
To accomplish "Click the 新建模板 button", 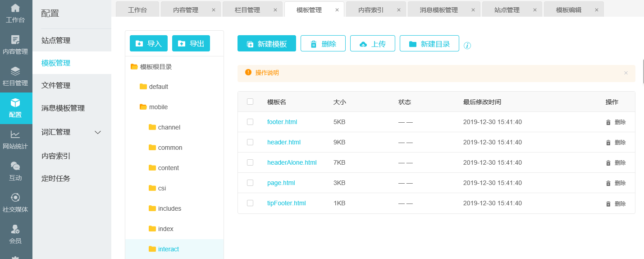I will 267,44.
